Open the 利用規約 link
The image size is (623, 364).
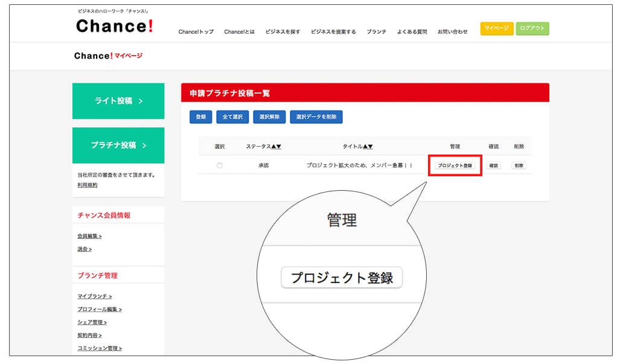point(88,185)
